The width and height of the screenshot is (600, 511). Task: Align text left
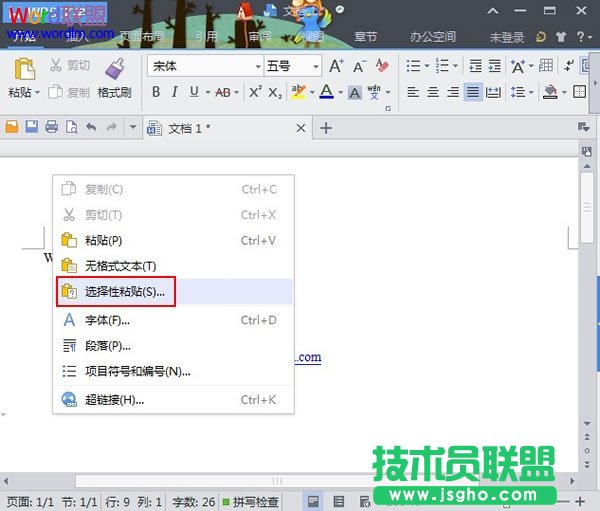[x=413, y=92]
